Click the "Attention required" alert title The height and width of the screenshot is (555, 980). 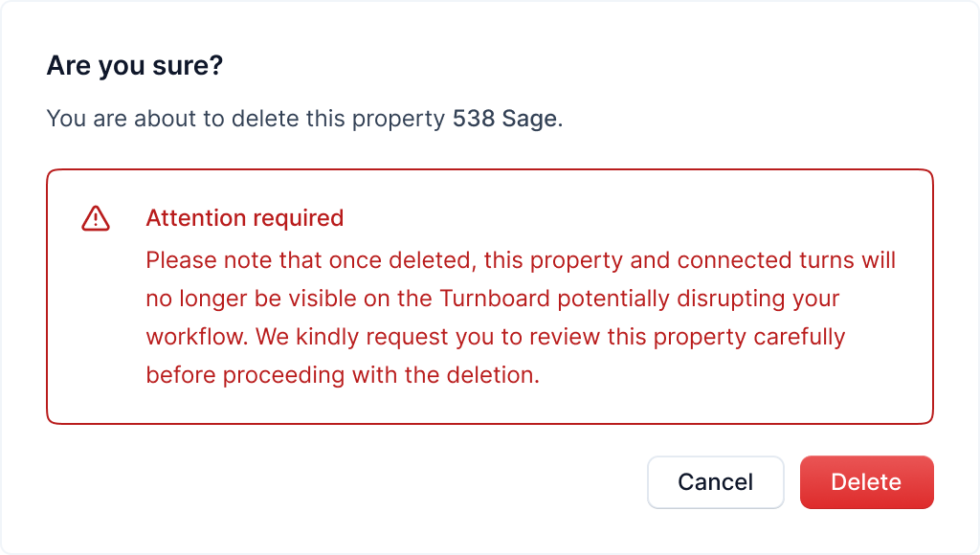pos(244,218)
